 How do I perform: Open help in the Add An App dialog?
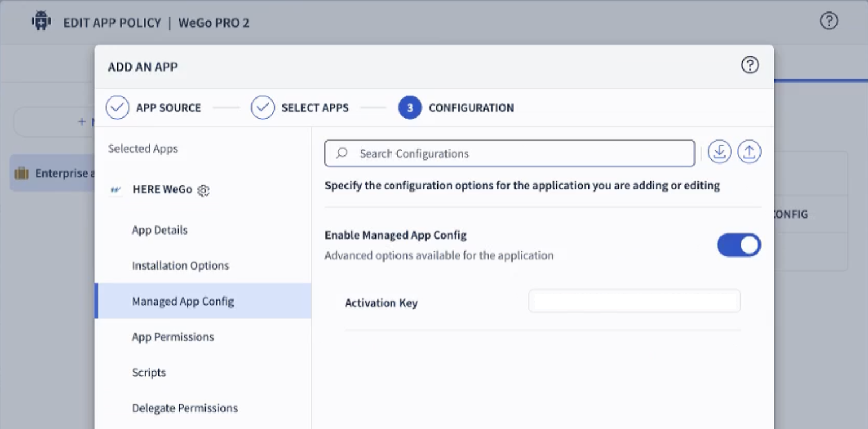(750, 65)
